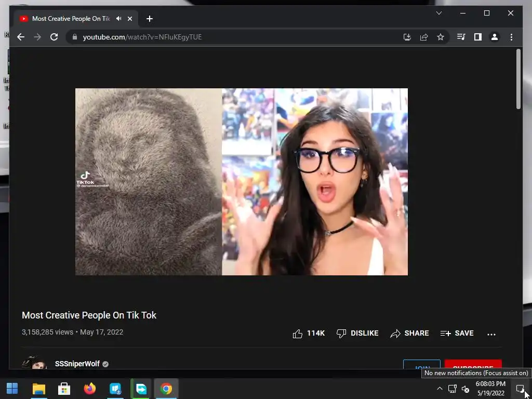This screenshot has width=532, height=399.
Task: Bookmark this page with the star
Action: (441, 37)
